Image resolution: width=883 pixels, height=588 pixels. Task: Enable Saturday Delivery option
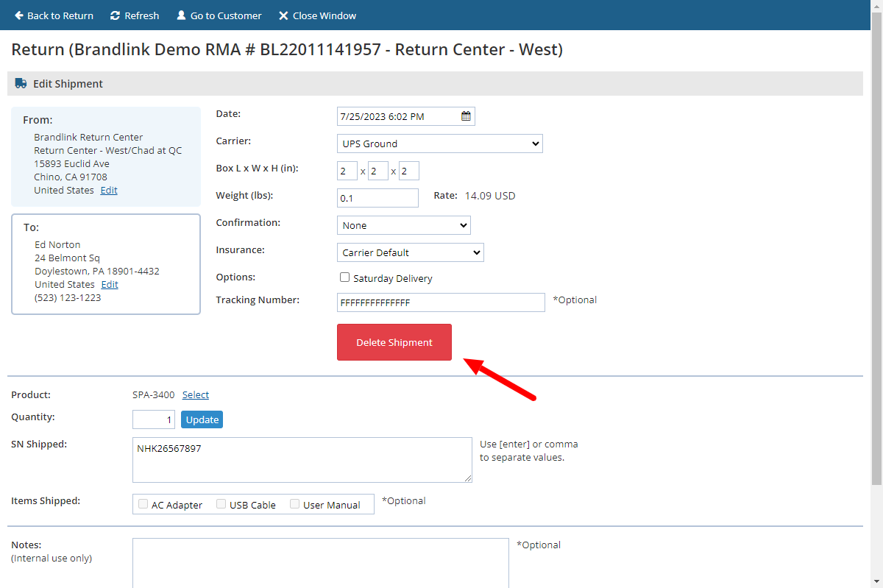(x=344, y=277)
